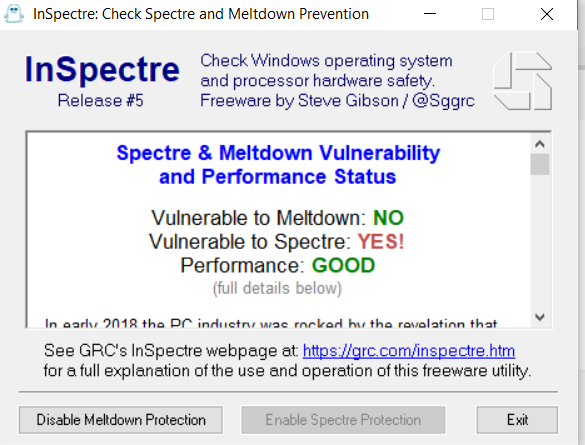Click the scrollbar thumb in results pane
585x445 pixels.
(x=539, y=164)
